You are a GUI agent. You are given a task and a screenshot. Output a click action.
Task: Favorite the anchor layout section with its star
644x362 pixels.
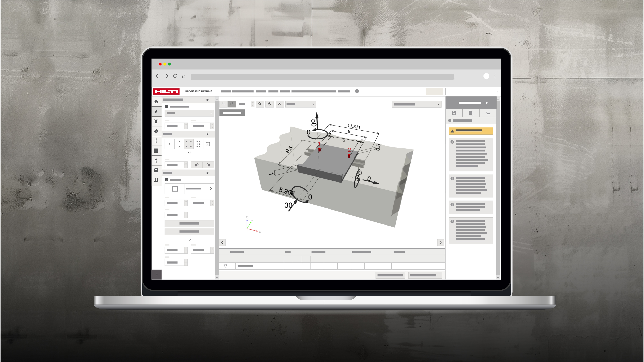pyautogui.click(x=207, y=134)
